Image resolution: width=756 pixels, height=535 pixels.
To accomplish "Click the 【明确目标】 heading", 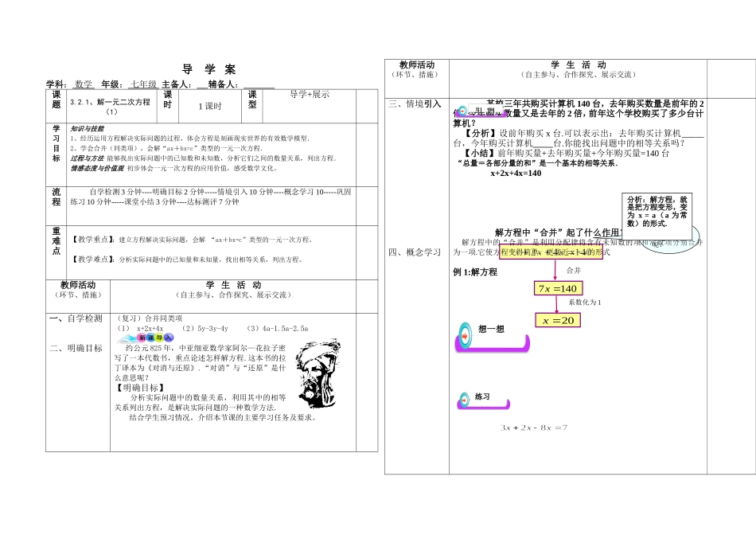I will pyautogui.click(x=140, y=388).
